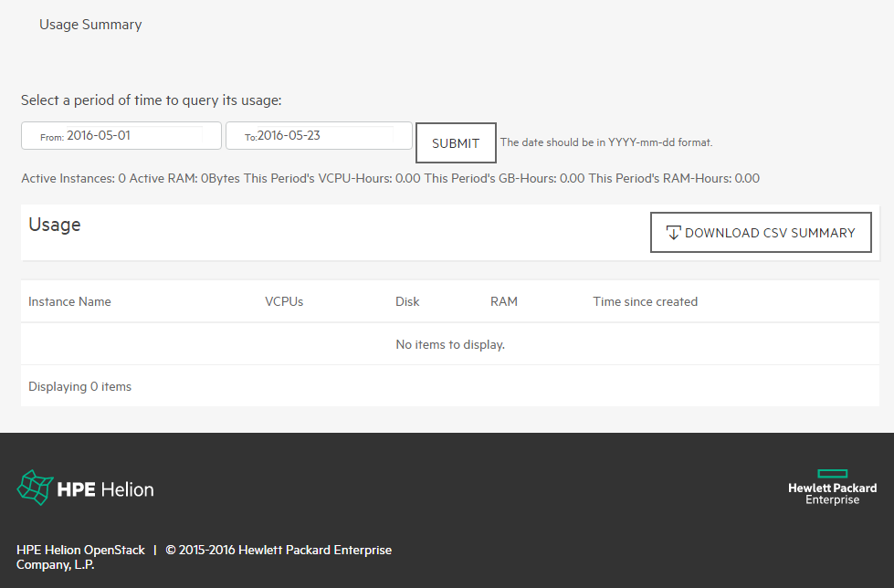Click the Displaying 0 items footer

point(79,387)
